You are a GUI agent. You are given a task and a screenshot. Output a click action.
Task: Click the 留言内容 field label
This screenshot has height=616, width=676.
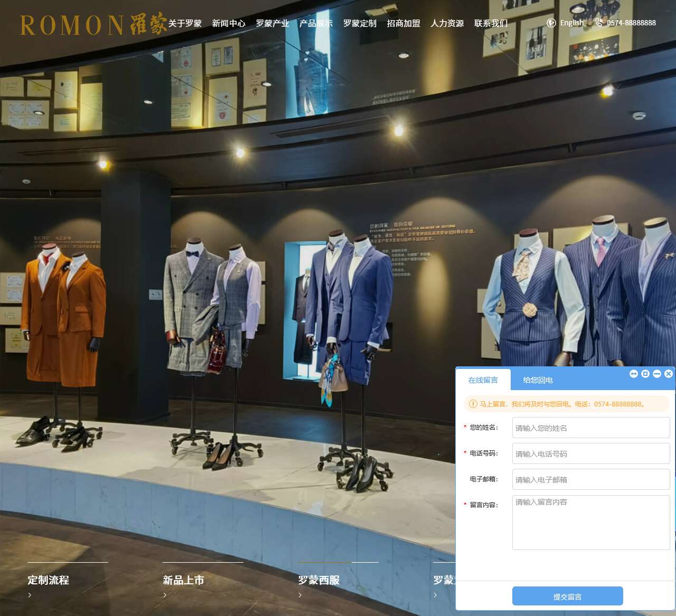point(484,505)
